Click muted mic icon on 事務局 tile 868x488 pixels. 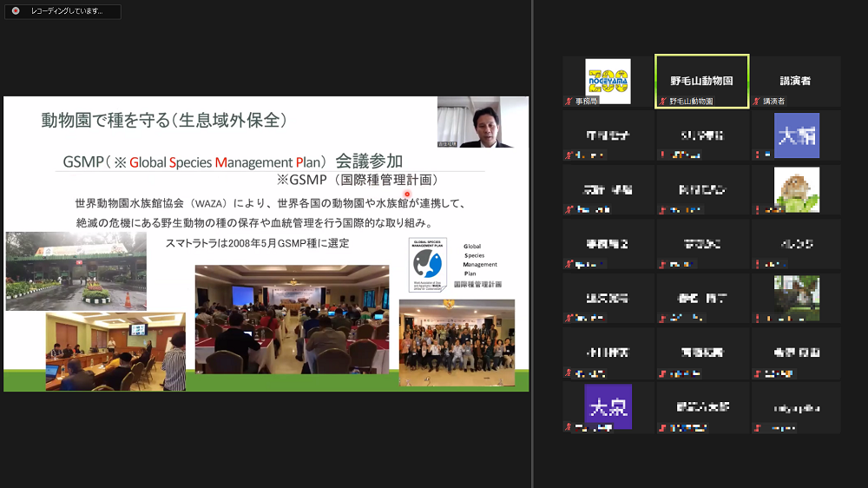tap(569, 102)
